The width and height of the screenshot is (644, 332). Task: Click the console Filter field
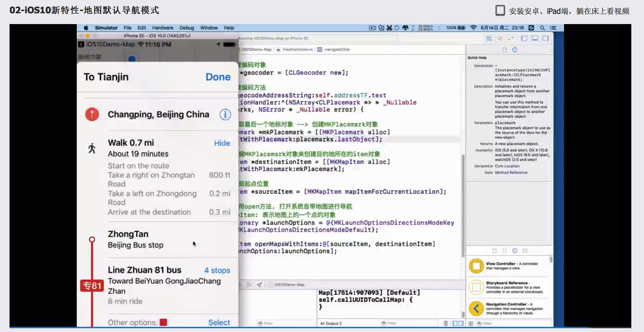409,323
